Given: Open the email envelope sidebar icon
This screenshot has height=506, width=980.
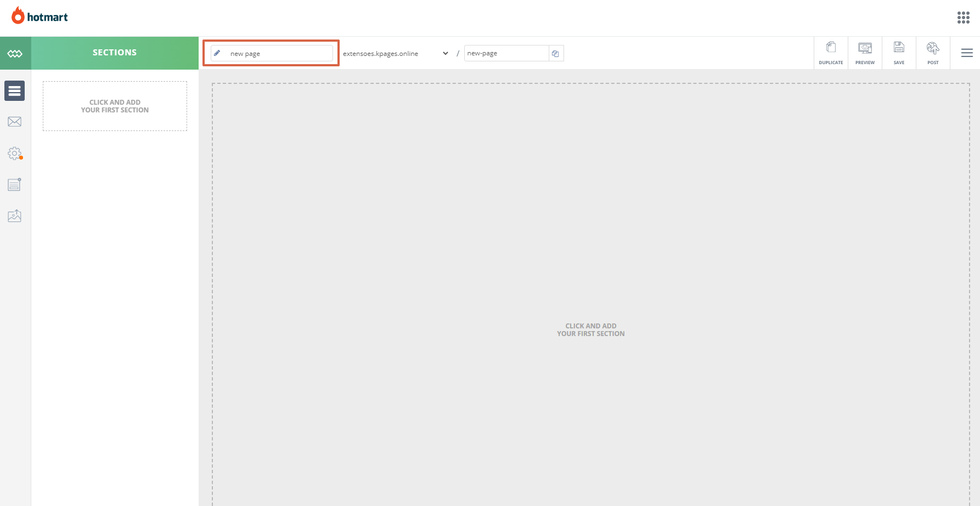Looking at the screenshot, I should click(15, 122).
